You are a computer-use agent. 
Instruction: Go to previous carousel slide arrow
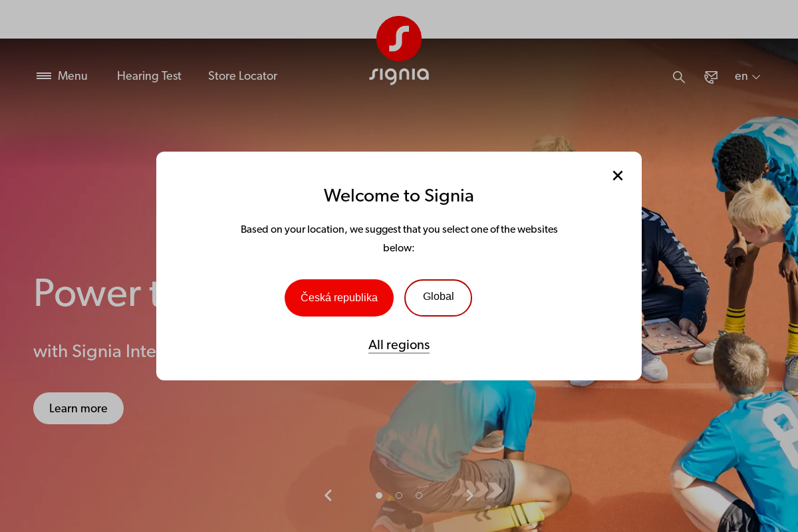tap(328, 495)
